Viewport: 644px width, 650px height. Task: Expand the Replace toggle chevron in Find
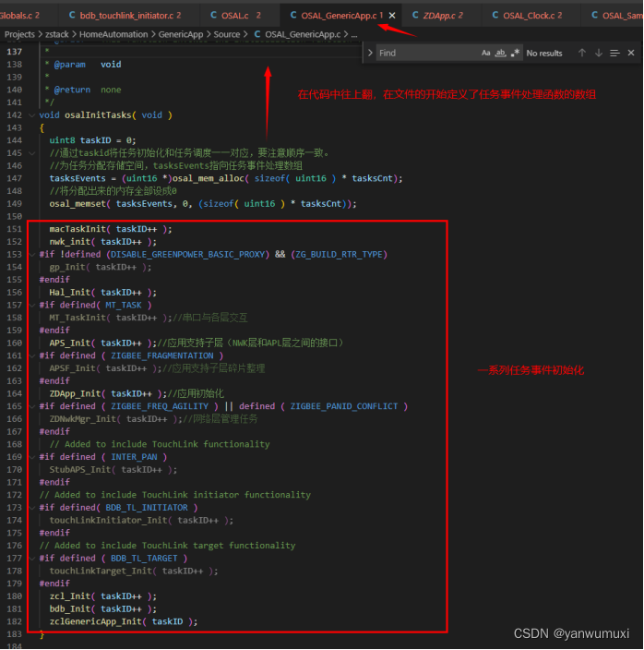coord(370,53)
